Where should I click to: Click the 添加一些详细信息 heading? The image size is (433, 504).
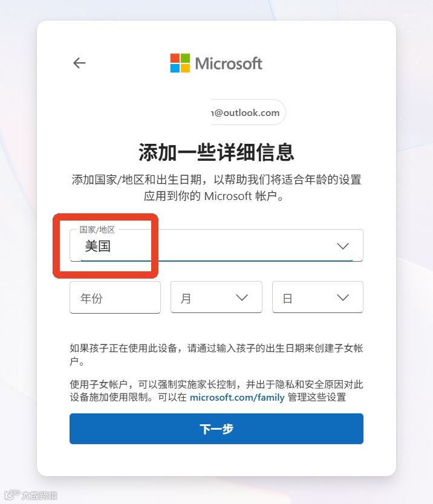(x=217, y=152)
